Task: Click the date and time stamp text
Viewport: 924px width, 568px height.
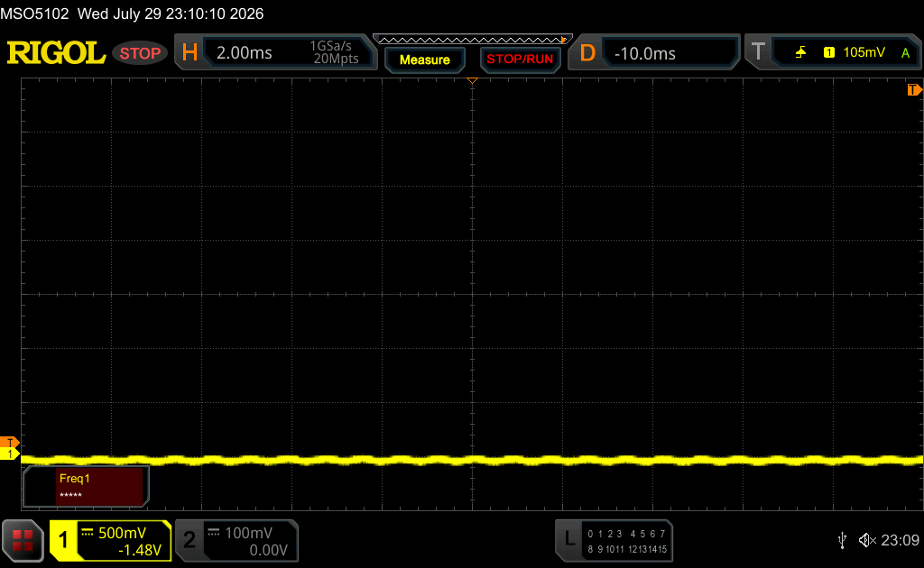Action: [171, 14]
